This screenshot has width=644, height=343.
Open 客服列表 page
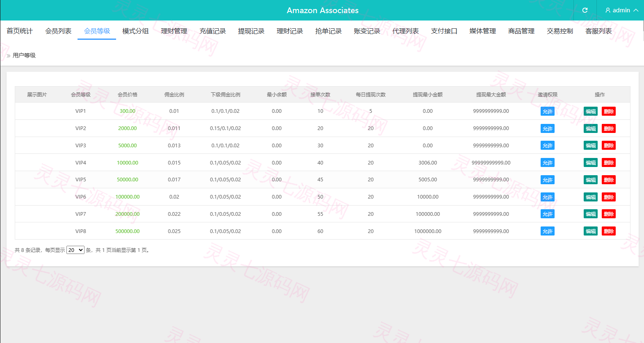[x=598, y=31]
